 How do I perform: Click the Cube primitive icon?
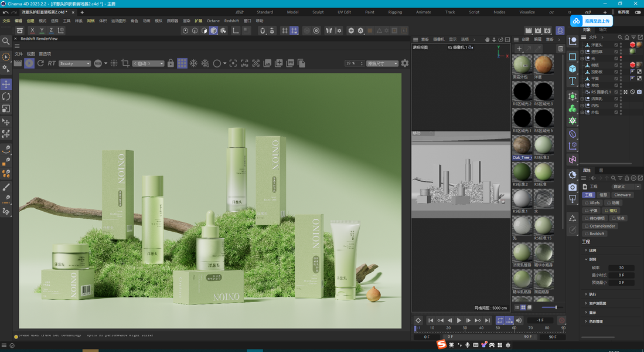[573, 69]
